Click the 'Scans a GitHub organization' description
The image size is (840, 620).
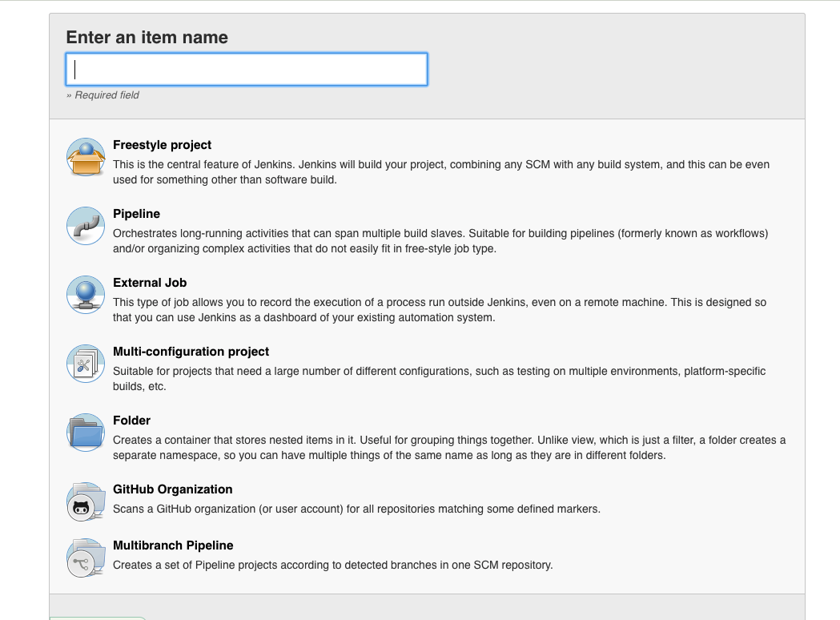coord(356,509)
